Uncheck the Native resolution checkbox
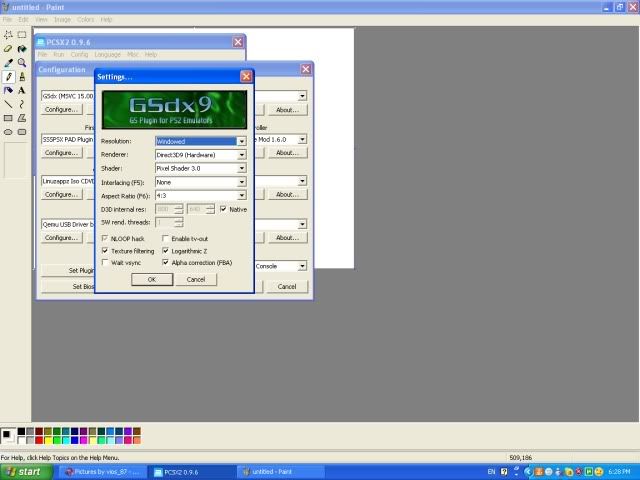The width and height of the screenshot is (640, 480). click(x=223, y=209)
